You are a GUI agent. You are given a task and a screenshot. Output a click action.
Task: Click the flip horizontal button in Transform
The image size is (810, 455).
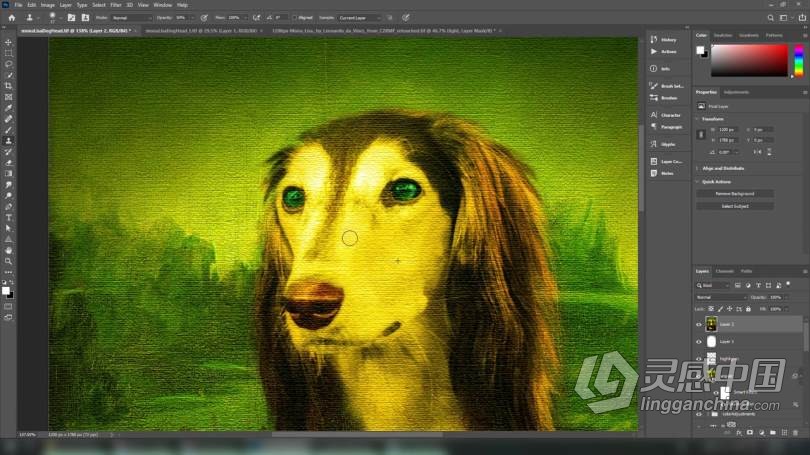coord(757,152)
